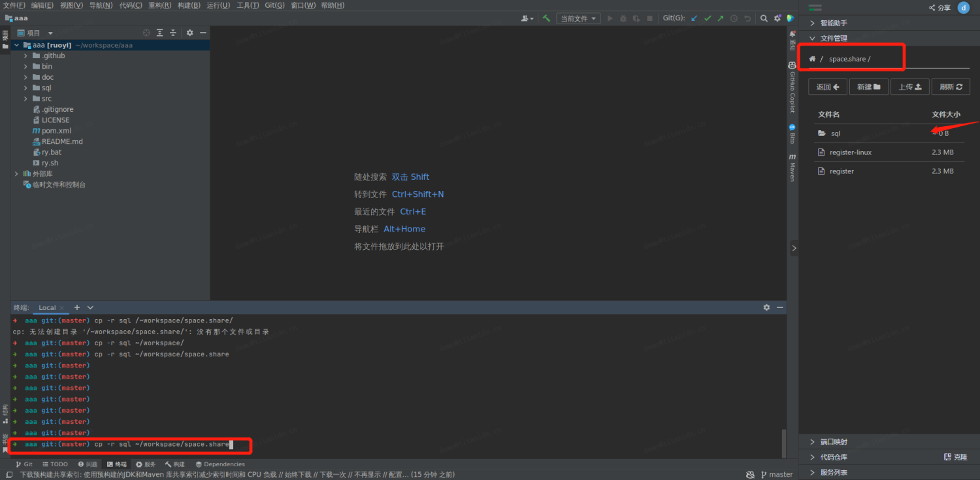This screenshot has height=480, width=980.
Task: Click the back button in file manager
Action: click(828, 87)
